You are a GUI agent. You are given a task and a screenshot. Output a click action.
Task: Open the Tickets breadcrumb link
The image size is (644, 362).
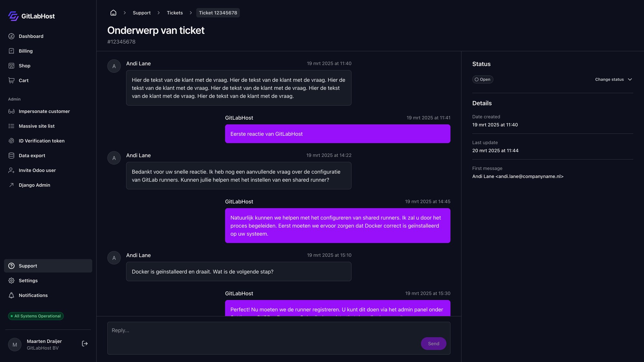(x=175, y=13)
